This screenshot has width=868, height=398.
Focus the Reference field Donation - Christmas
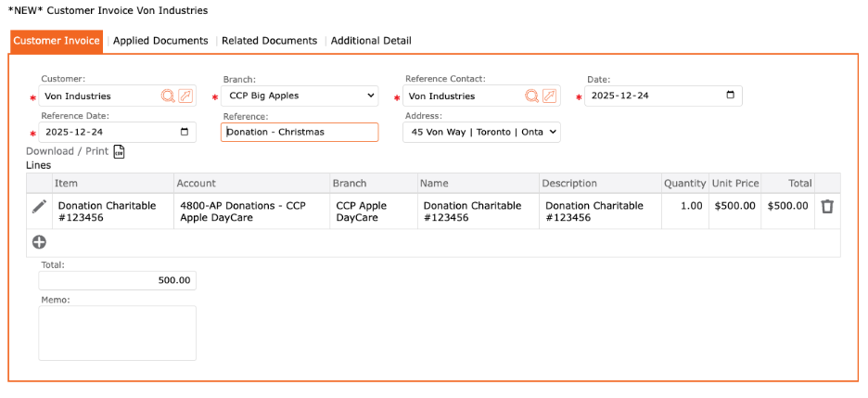pos(300,132)
